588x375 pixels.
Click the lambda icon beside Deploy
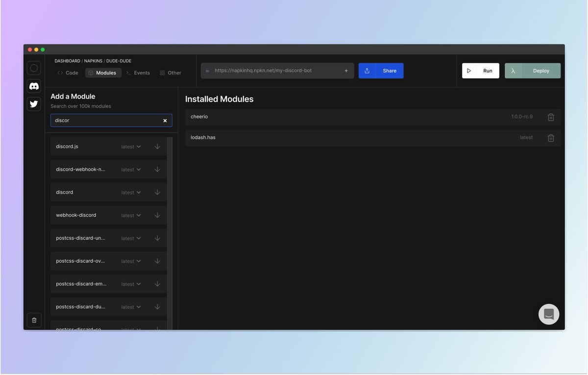[513, 71]
